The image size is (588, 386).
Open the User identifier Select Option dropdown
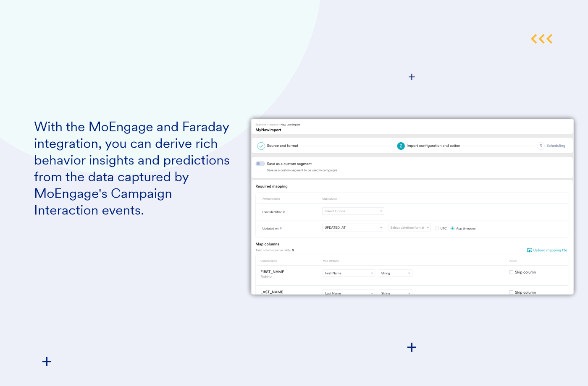coord(353,211)
